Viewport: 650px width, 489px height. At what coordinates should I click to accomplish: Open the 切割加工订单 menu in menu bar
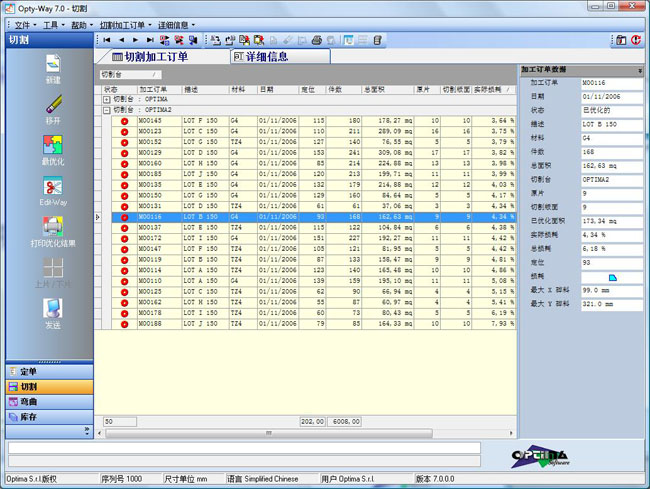125,25
